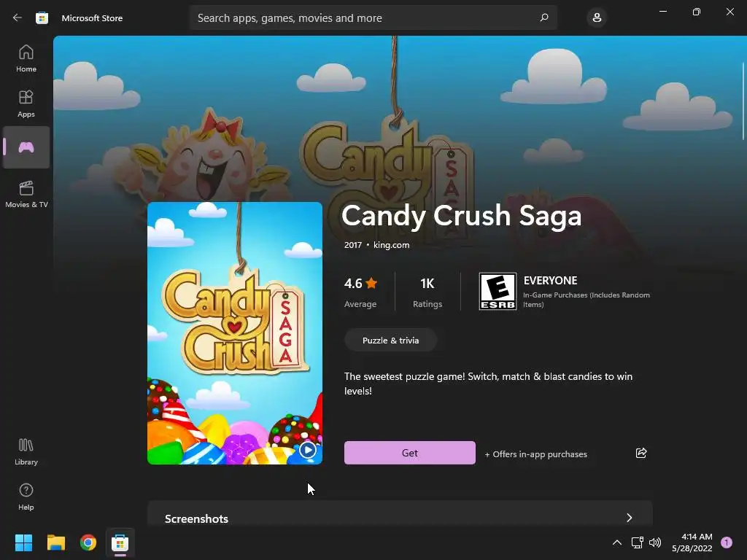
Task: Launch Google Chrome from taskbar
Action: pos(88,542)
